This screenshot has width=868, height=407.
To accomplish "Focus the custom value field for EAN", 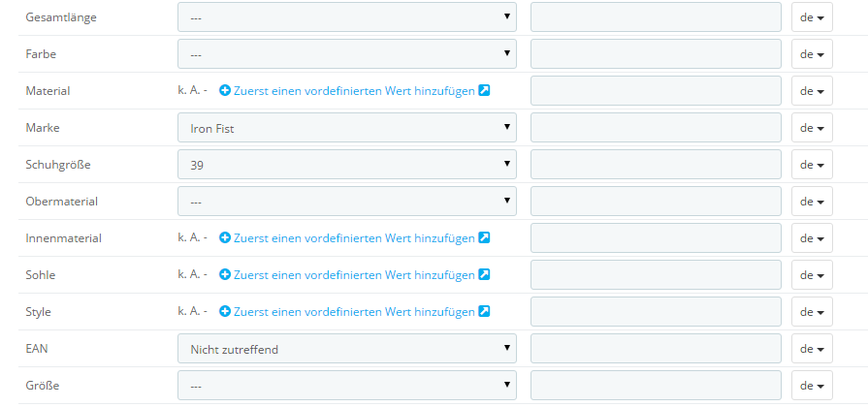I will click(656, 349).
